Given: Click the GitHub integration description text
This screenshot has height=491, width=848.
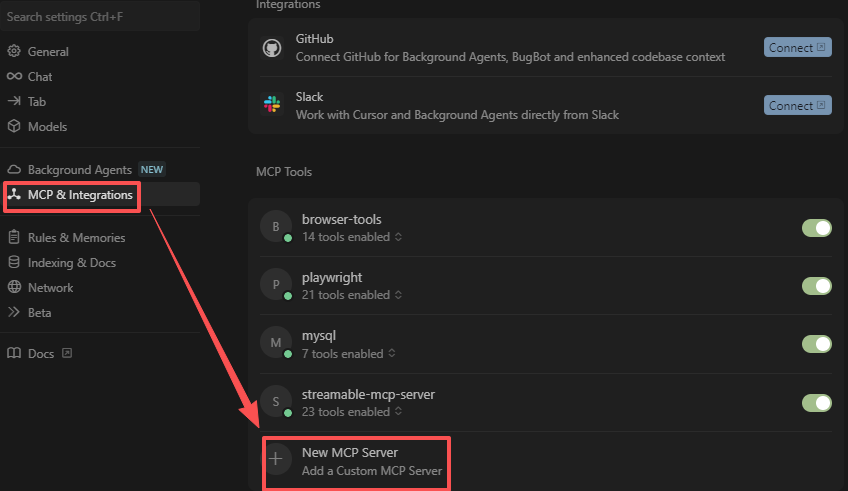Looking at the screenshot, I should click(x=510, y=57).
